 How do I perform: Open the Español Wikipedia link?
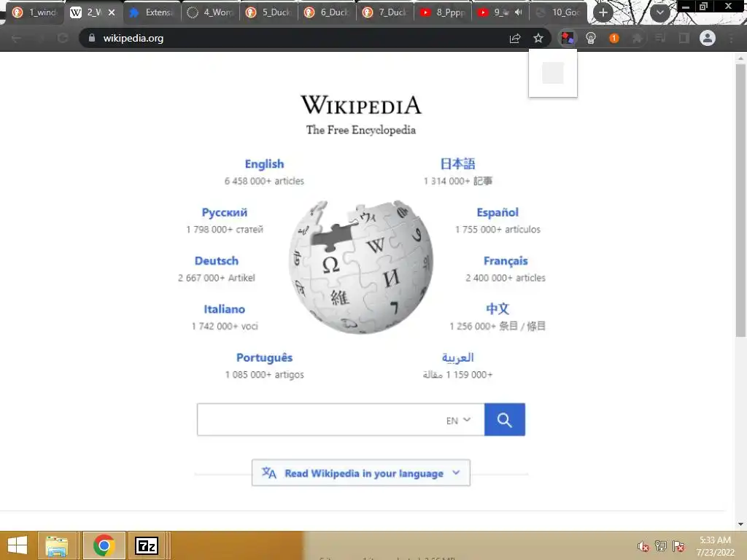point(498,212)
